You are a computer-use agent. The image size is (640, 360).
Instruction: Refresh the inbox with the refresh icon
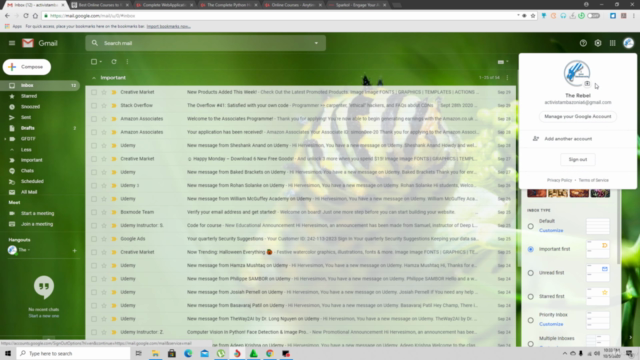click(x=114, y=62)
